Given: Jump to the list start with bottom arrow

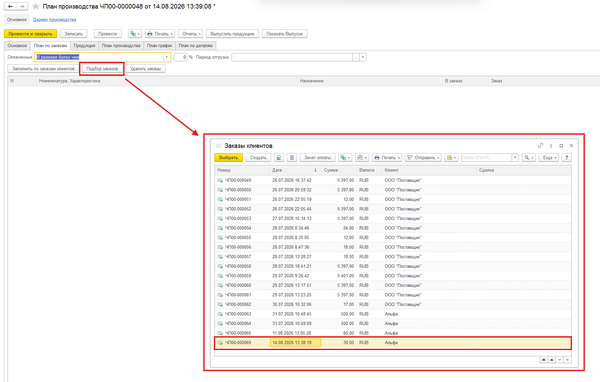Looking at the screenshot, I should (543, 360).
